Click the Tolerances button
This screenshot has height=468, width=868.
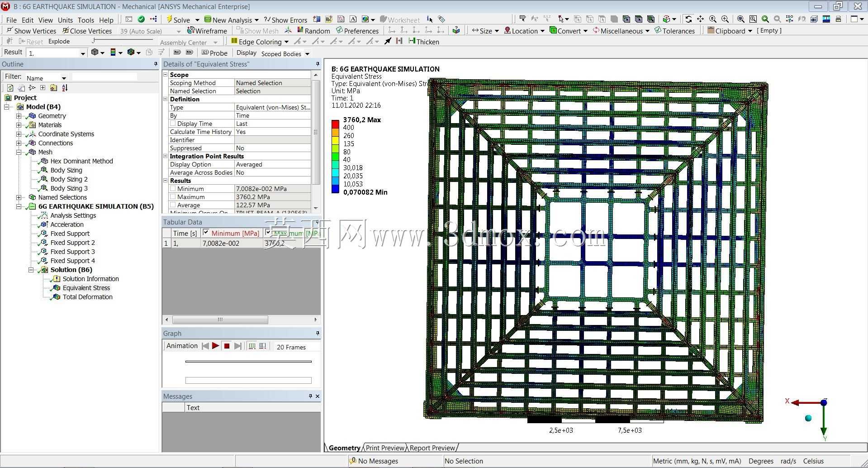click(x=674, y=30)
